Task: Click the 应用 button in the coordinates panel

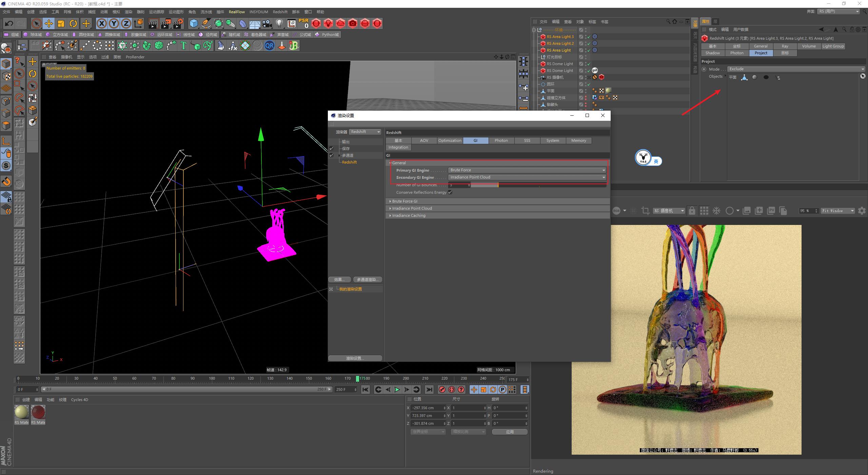Action: tap(510, 432)
